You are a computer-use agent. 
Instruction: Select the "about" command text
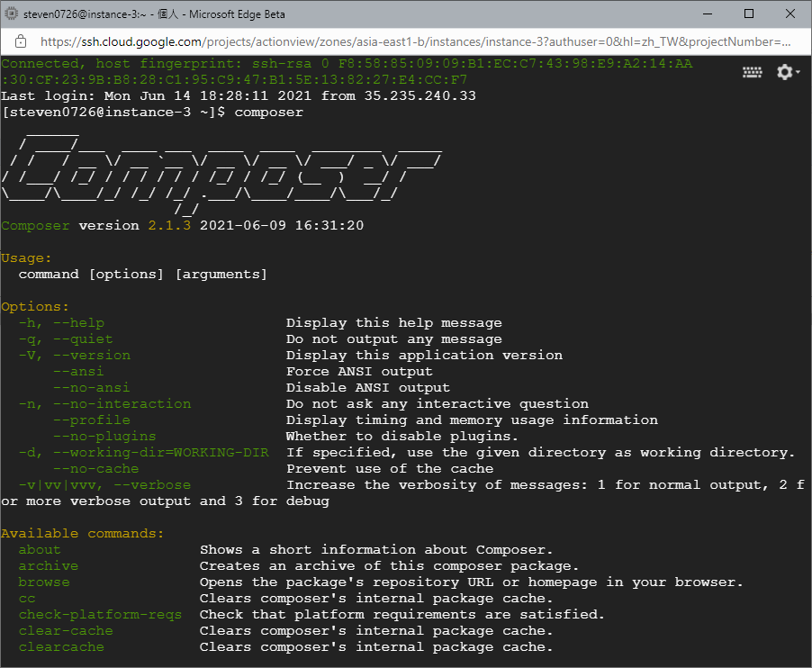(x=39, y=549)
